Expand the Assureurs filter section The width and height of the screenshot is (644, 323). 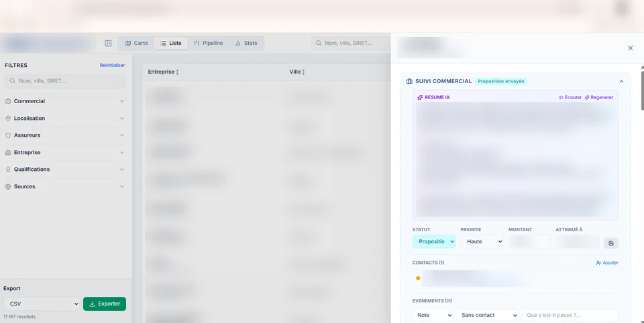pos(65,135)
